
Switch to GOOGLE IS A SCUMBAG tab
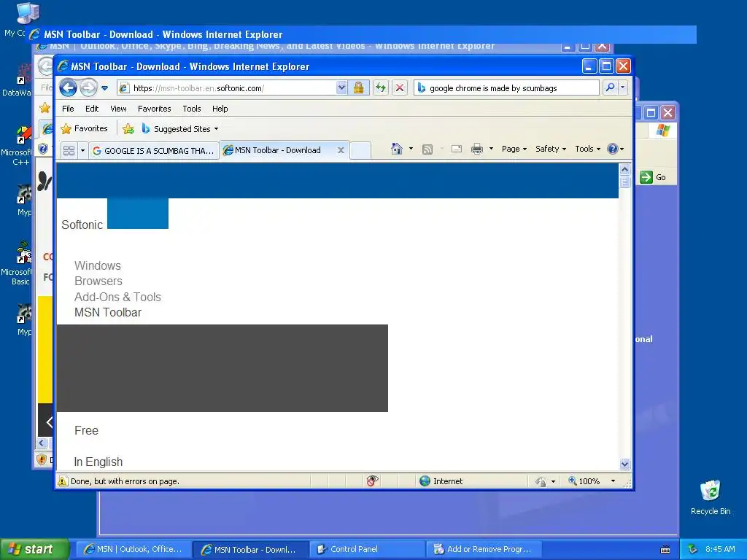click(153, 151)
